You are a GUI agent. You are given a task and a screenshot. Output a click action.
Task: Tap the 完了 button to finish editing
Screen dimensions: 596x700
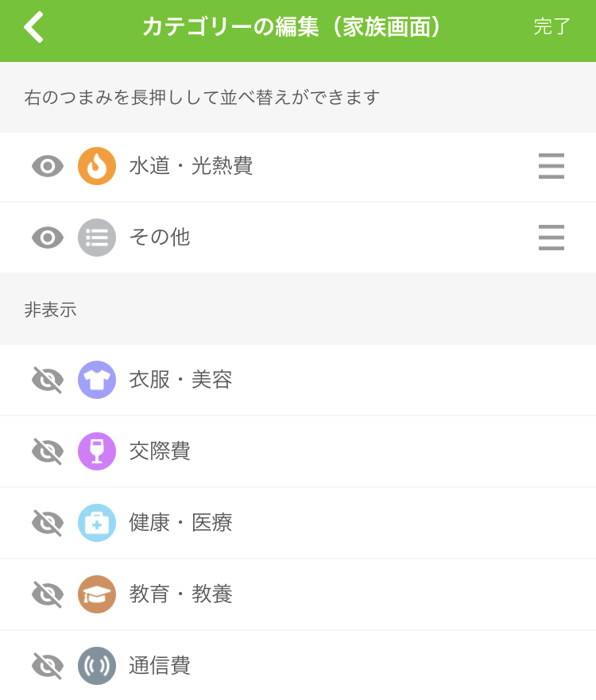tap(552, 27)
